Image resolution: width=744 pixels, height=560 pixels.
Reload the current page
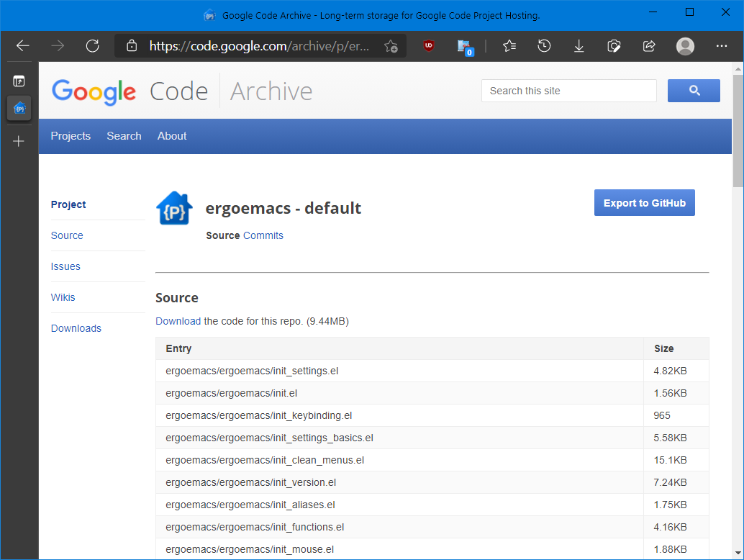93,46
